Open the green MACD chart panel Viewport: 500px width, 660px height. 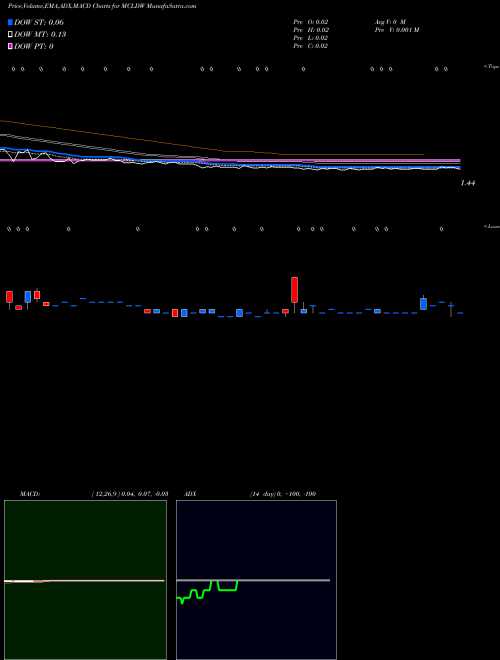(85, 580)
